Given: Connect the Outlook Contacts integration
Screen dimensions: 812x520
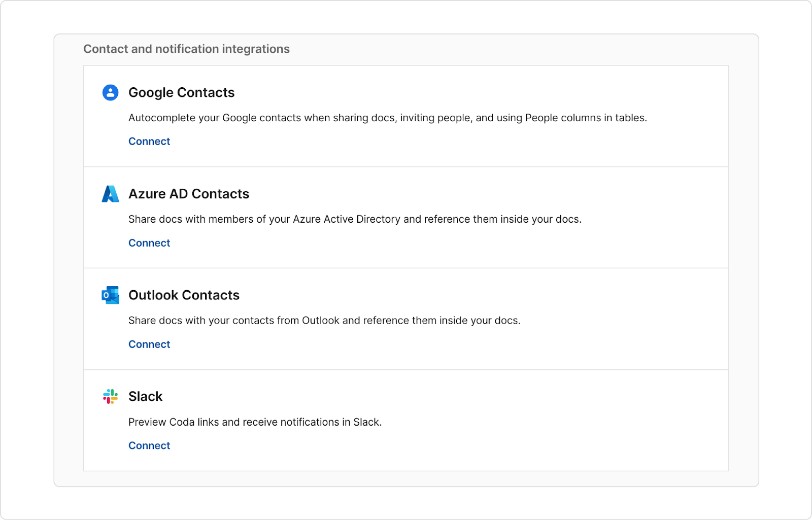Looking at the screenshot, I should click(149, 344).
